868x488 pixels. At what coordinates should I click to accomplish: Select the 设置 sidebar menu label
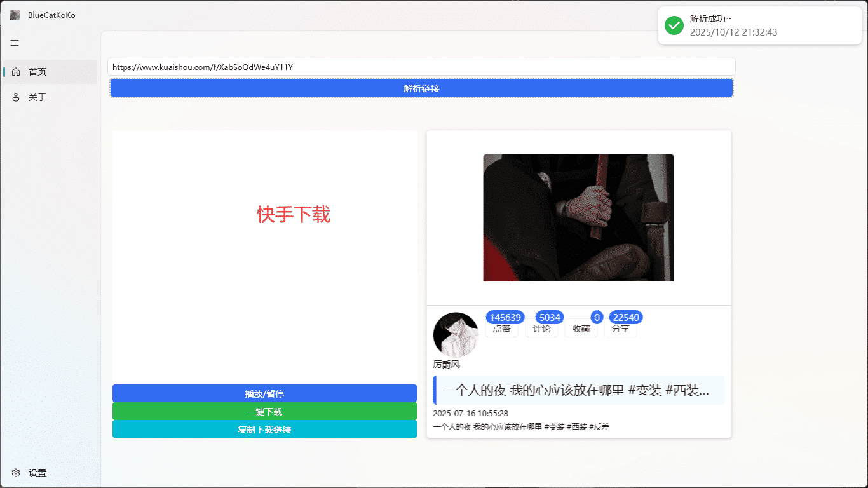(x=37, y=473)
